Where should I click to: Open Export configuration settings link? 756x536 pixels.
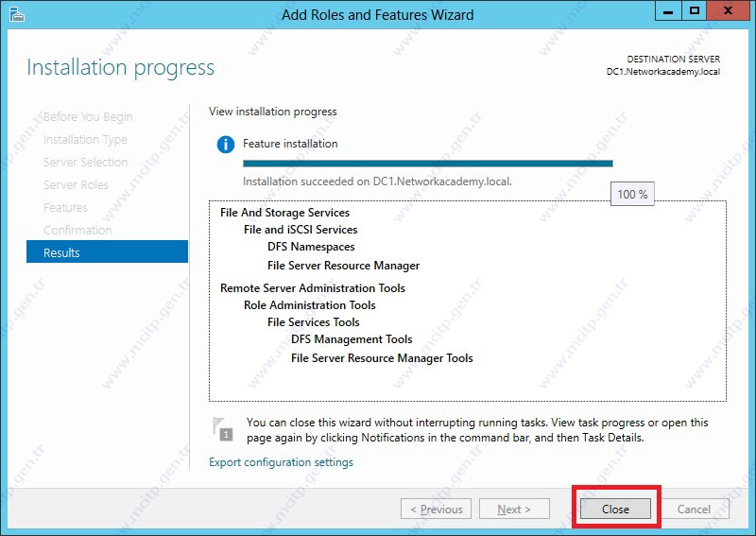(x=281, y=462)
